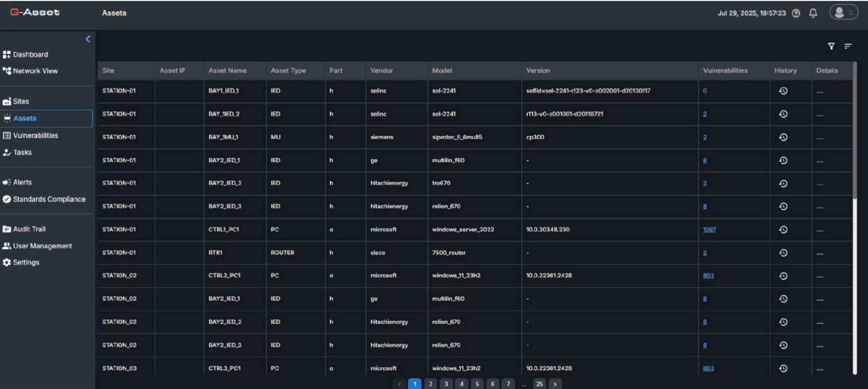This screenshot has height=389, width=868.
Task: Select current page 1 button
Action: coord(415,384)
